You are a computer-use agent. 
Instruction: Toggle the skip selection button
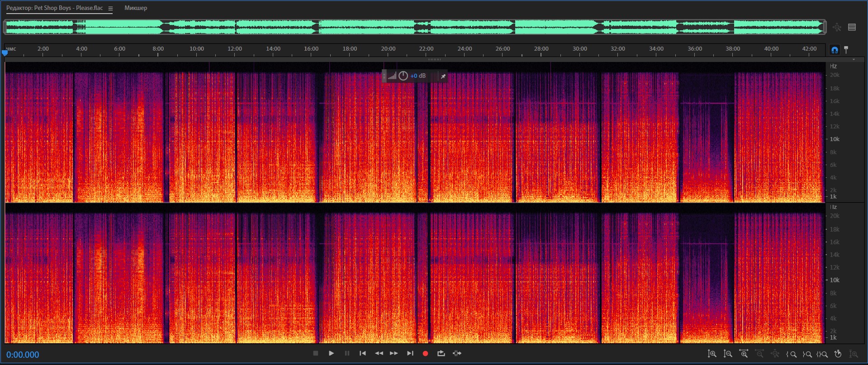click(457, 354)
